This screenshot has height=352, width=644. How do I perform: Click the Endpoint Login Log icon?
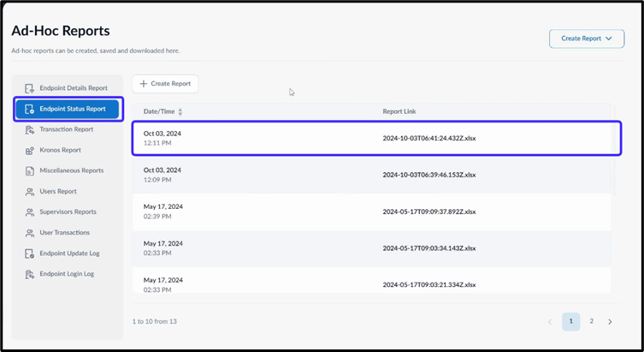pos(29,274)
